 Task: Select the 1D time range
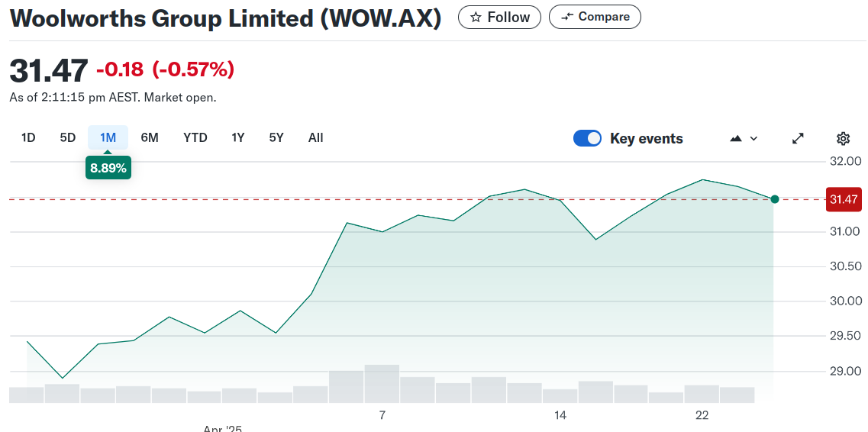click(28, 138)
